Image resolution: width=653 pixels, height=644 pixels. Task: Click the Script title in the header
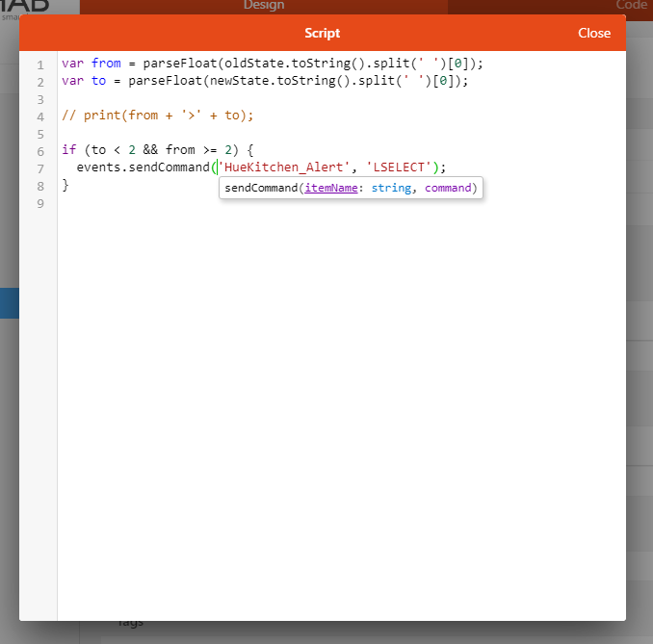322,33
